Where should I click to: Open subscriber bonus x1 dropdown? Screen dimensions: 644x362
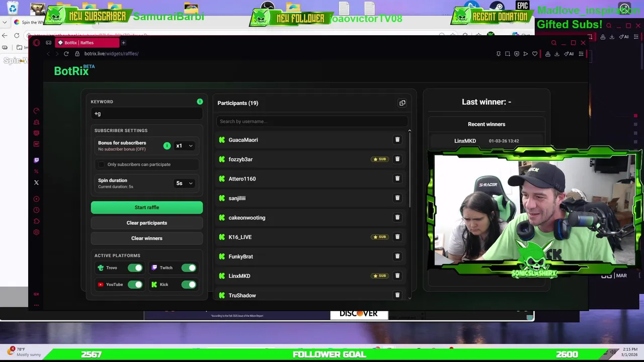coord(184,146)
